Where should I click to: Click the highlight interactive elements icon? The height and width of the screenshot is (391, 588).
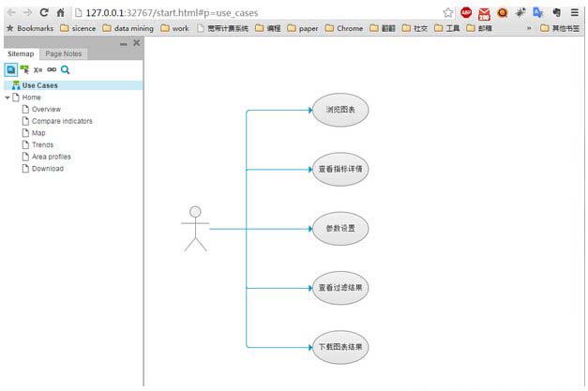pos(24,69)
